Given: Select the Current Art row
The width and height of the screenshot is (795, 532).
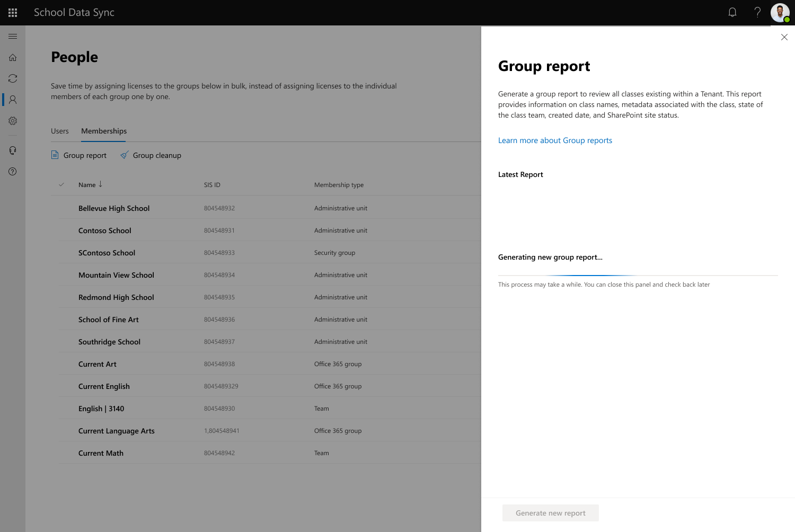Looking at the screenshot, I should click(270, 364).
